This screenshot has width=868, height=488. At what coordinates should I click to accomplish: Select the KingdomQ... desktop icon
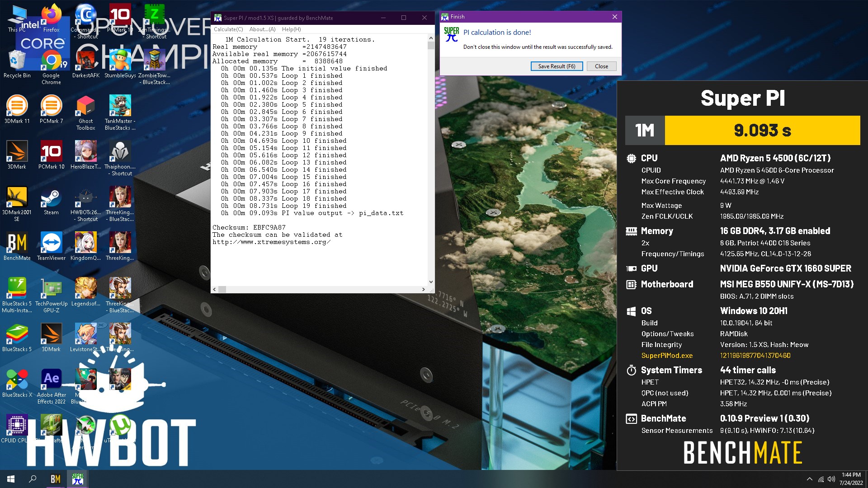85,247
